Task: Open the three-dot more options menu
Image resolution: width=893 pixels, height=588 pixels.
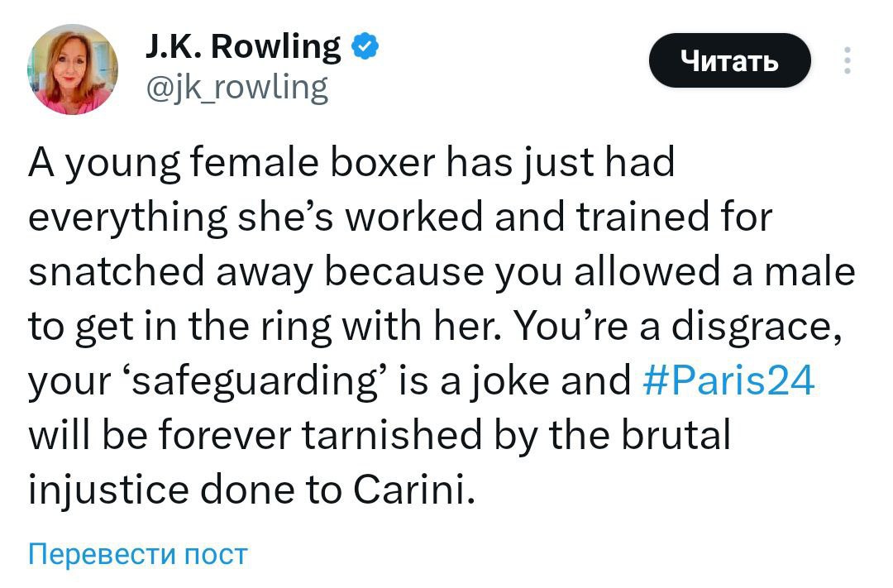Action: (846, 61)
